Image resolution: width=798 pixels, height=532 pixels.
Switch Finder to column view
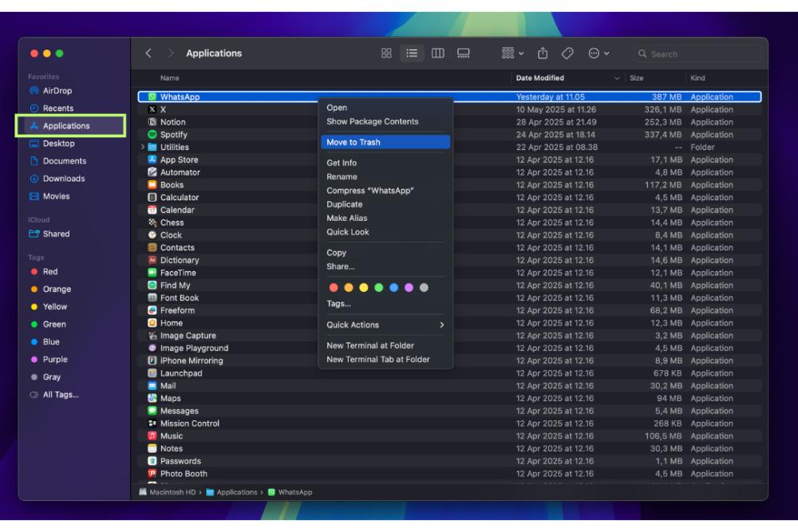pos(437,53)
